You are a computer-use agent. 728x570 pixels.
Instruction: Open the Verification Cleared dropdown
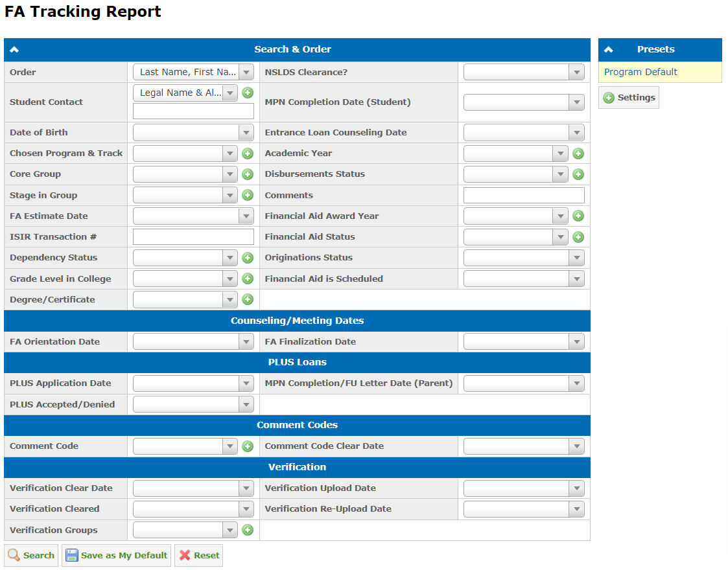point(193,509)
